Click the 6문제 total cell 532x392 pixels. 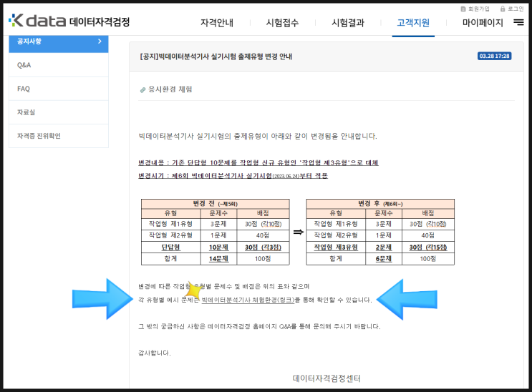click(384, 259)
